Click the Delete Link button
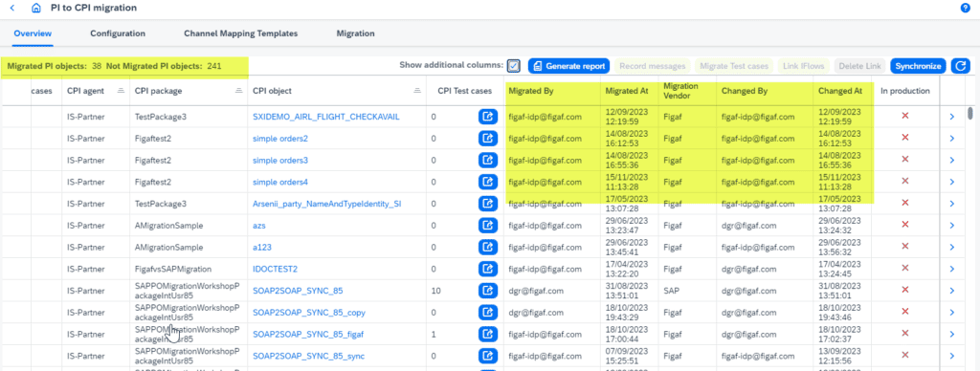980x371 pixels. [x=860, y=66]
